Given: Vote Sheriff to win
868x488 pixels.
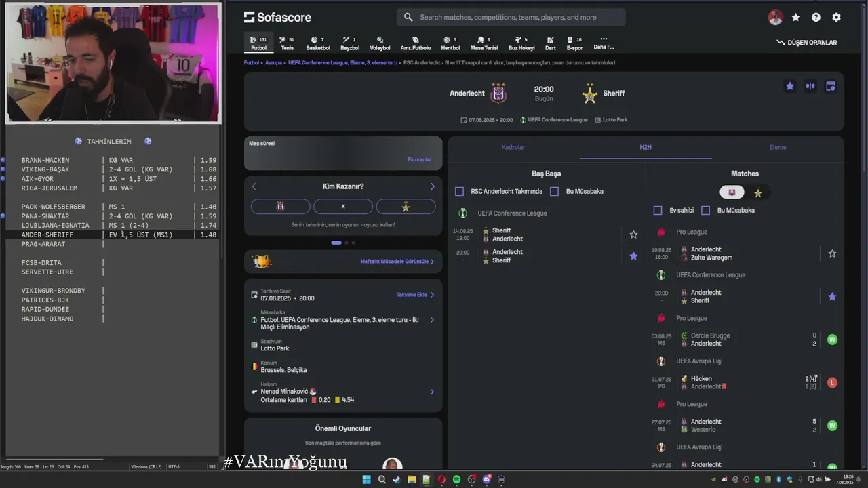Looking at the screenshot, I should (406, 207).
